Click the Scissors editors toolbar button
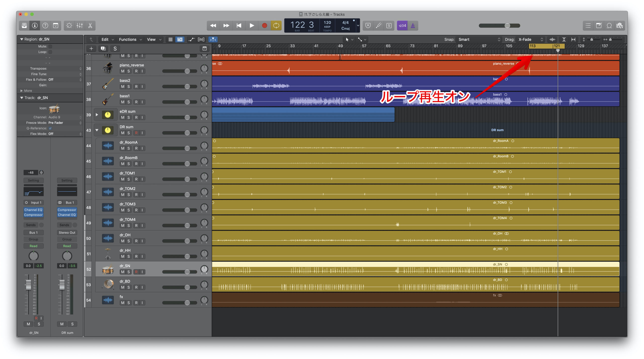 click(90, 25)
